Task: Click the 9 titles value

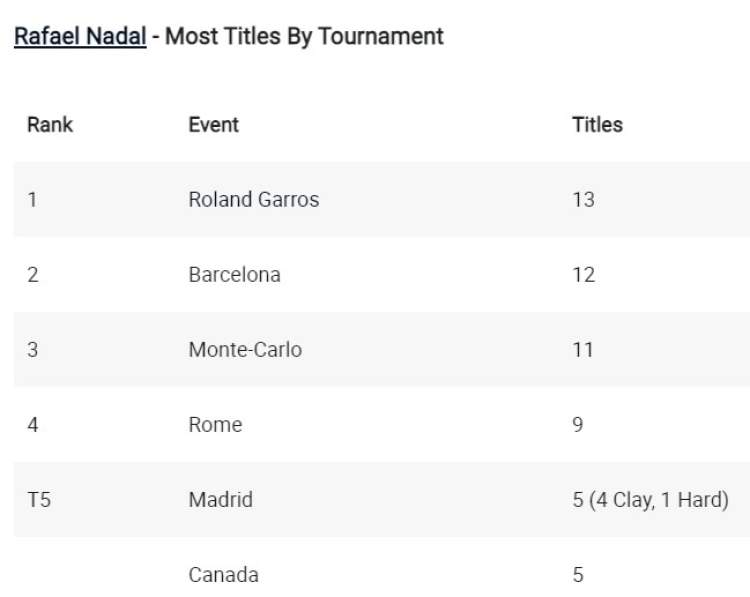Action: coord(578,425)
